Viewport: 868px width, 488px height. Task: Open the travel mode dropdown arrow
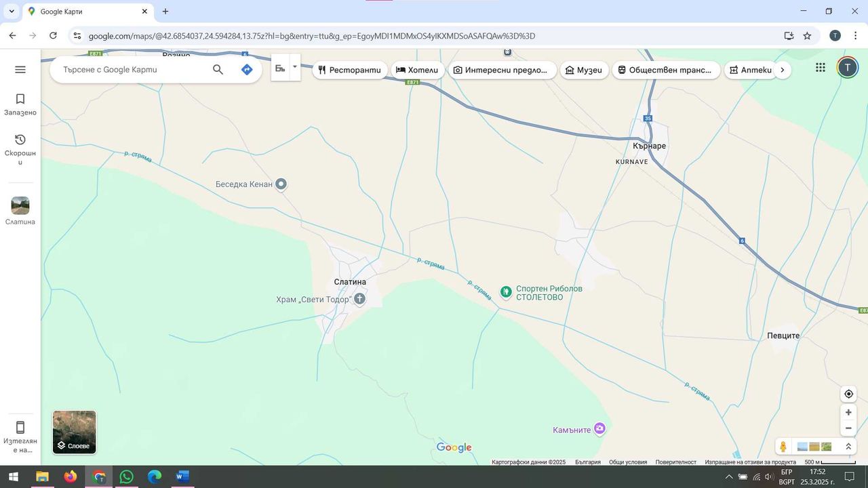(294, 67)
